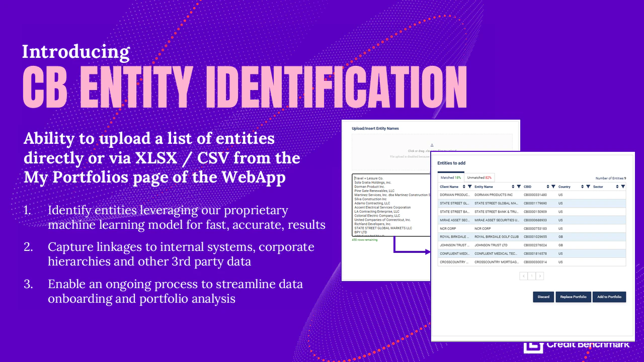Toggle sort order on the Country column
The image size is (644, 362).
click(582, 187)
